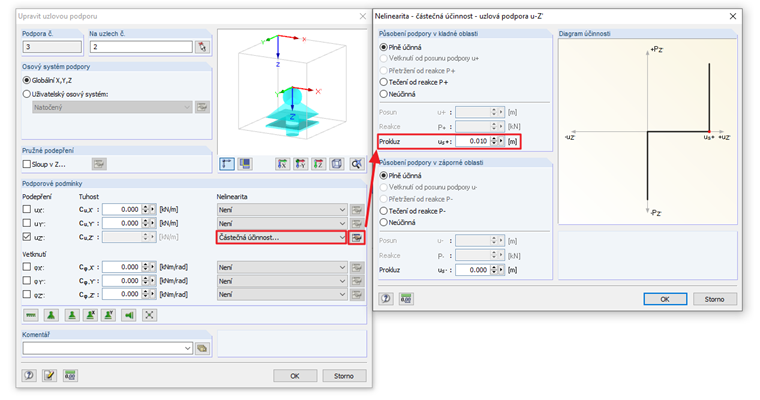Edit uZ' nonlinearity Částečná účinnost parameters
The height and width of the screenshot is (400, 760).
pos(357,238)
